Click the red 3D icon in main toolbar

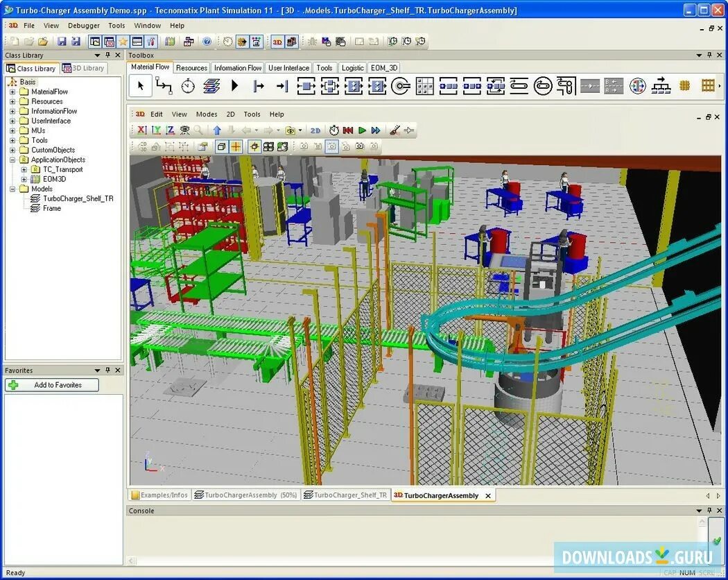277,42
